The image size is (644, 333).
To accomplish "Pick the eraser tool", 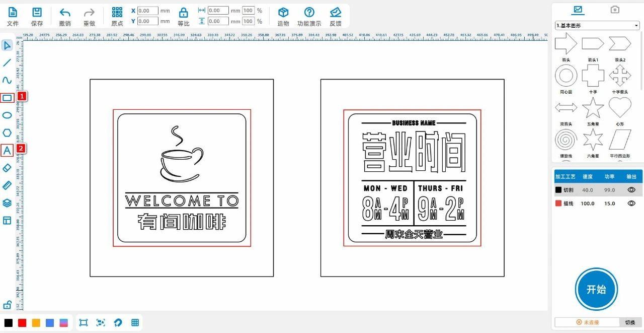I will (7, 168).
